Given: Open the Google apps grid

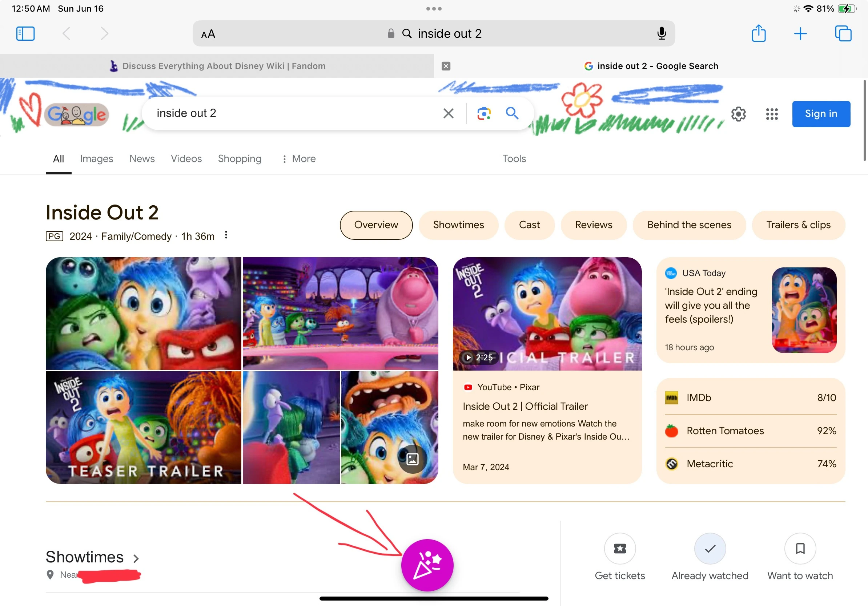Looking at the screenshot, I should pyautogui.click(x=772, y=114).
